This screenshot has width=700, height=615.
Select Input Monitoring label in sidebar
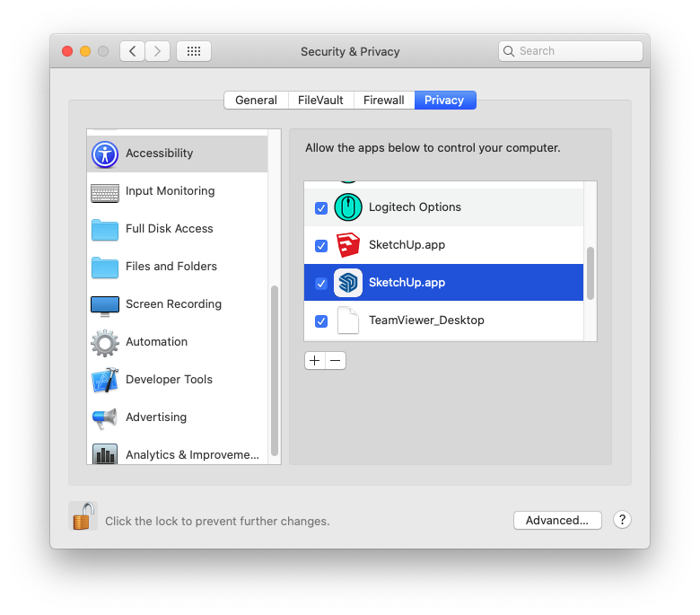tap(171, 190)
